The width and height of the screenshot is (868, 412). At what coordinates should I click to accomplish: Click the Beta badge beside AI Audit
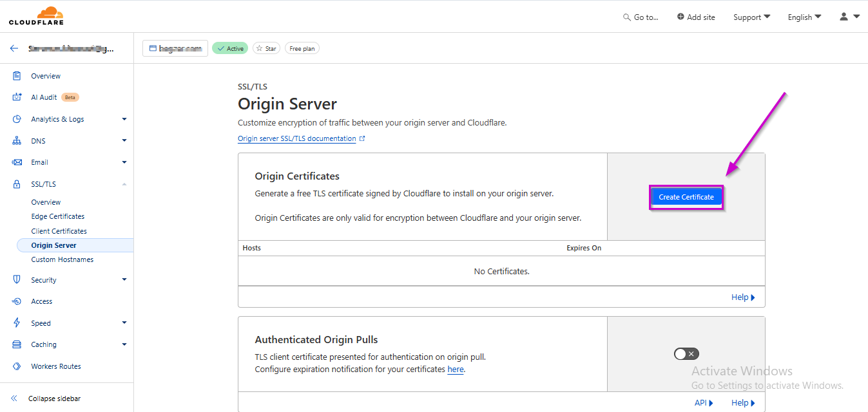pos(70,97)
